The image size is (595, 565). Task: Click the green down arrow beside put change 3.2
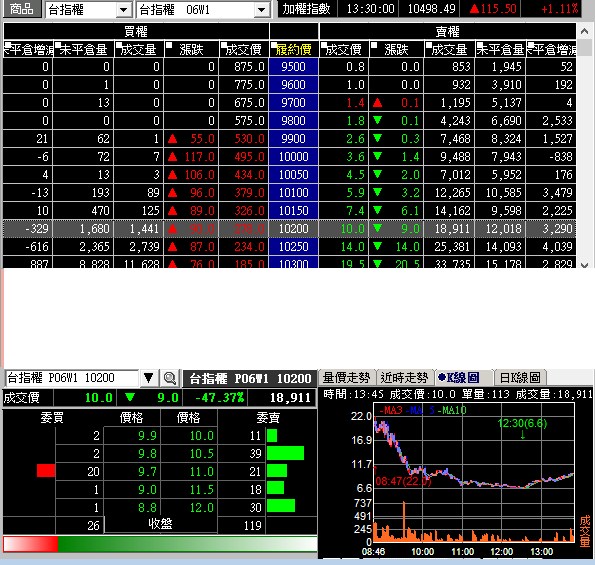[x=377, y=192]
